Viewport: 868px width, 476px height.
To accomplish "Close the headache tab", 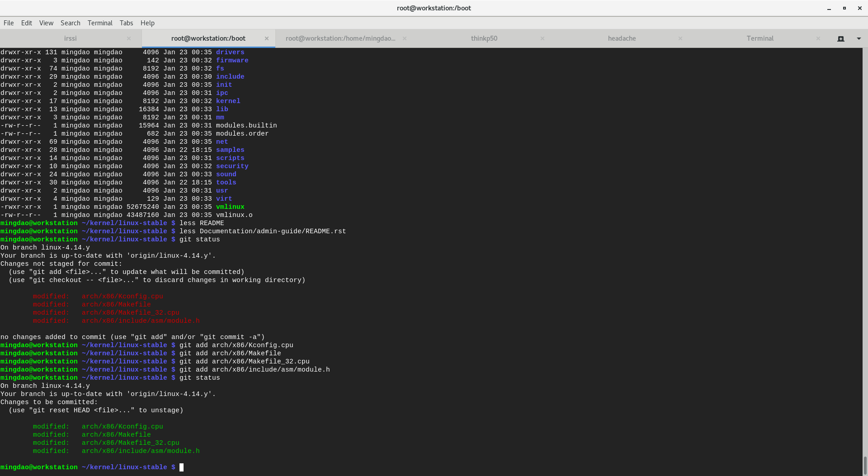I will pos(680,38).
